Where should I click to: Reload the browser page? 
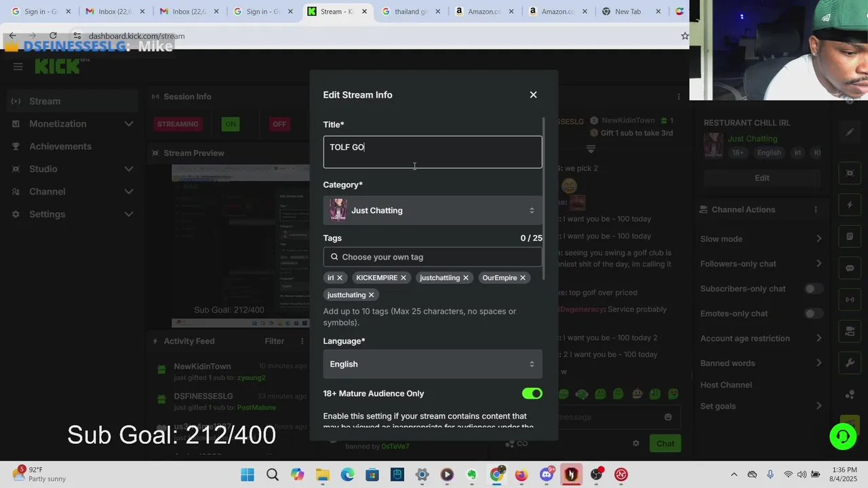pyautogui.click(x=53, y=36)
